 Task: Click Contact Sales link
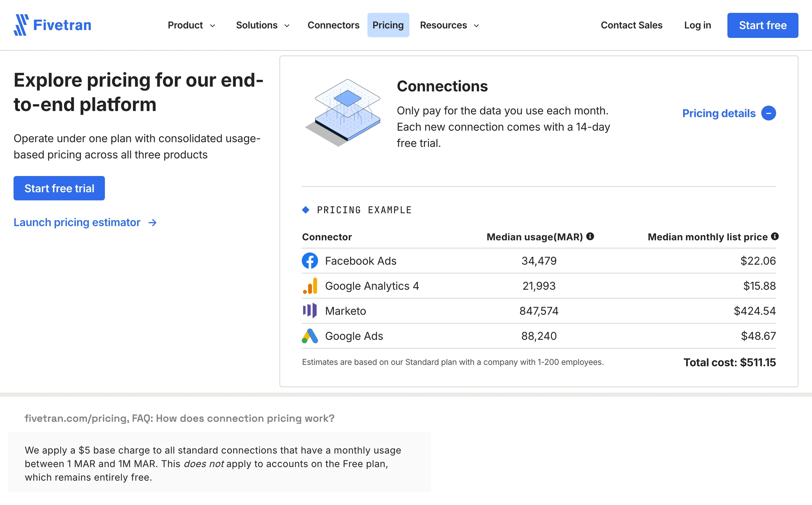coord(631,25)
